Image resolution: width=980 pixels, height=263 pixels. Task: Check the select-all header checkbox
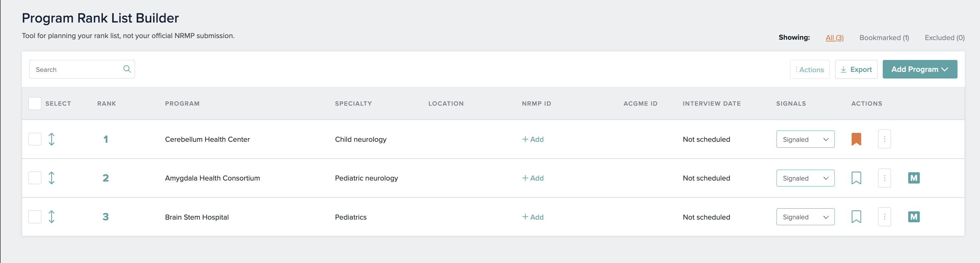coord(35,104)
